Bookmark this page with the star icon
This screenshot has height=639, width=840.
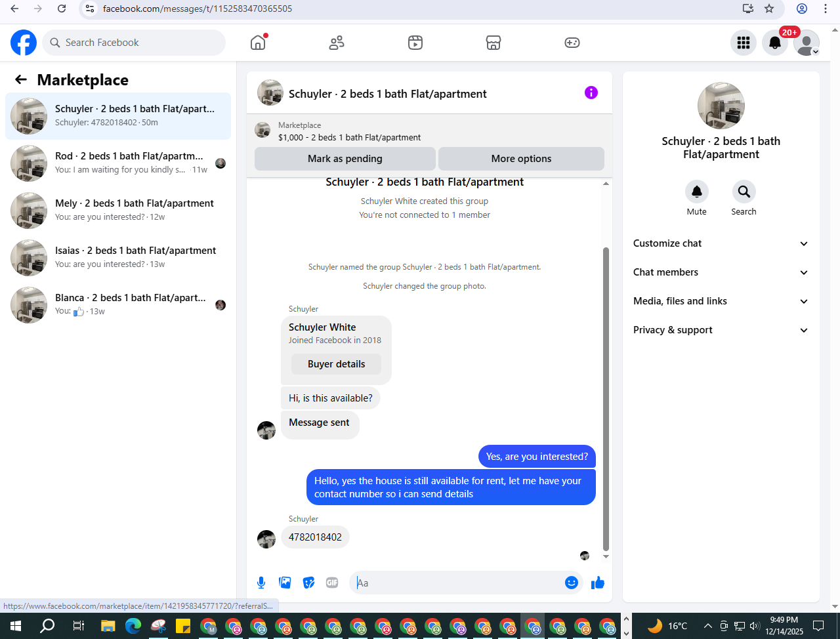[x=769, y=9]
